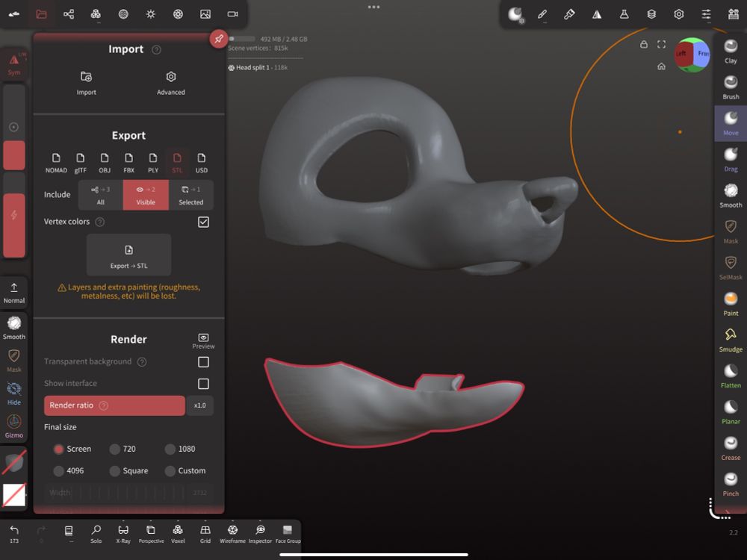Choose PLY export format
The width and height of the screenshot is (747, 560).
tap(153, 163)
